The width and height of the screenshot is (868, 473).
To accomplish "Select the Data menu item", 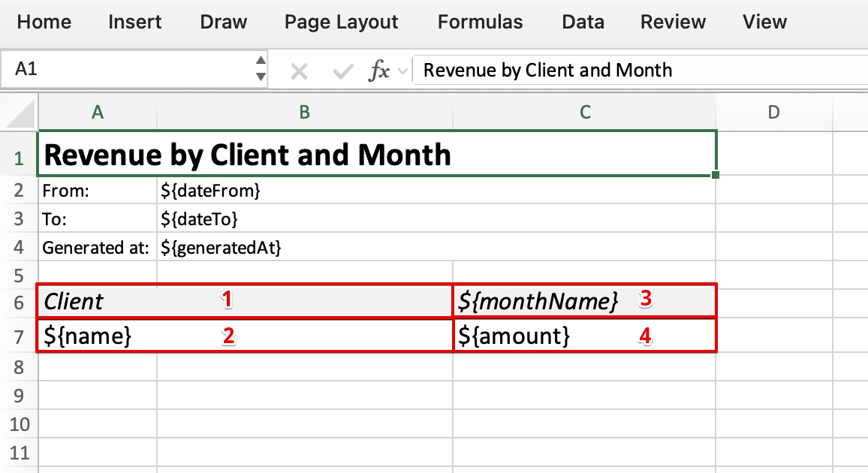I will coord(583,22).
